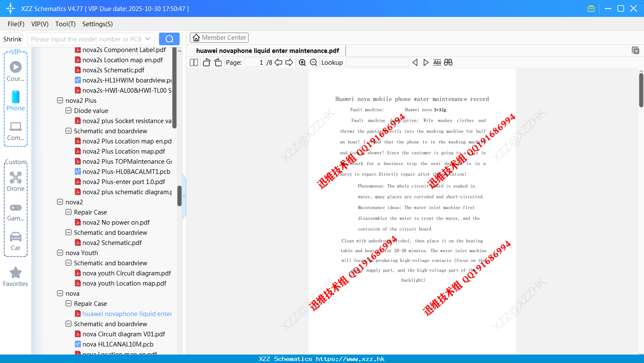Viewport: 644px width, 363px height.
Task: Click the blue search button
Action: click(x=169, y=39)
